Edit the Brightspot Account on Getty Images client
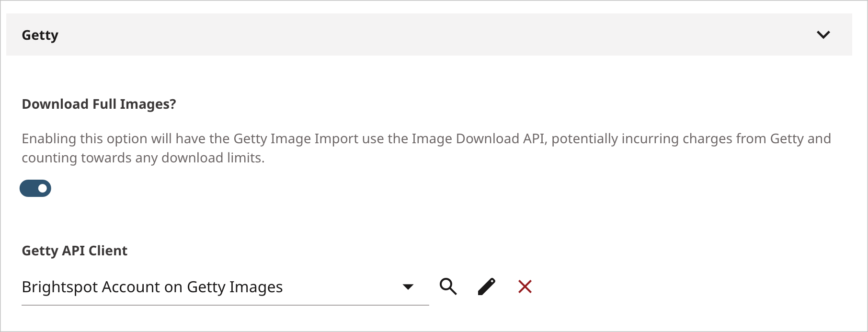This screenshot has height=332, width=868. point(487,286)
